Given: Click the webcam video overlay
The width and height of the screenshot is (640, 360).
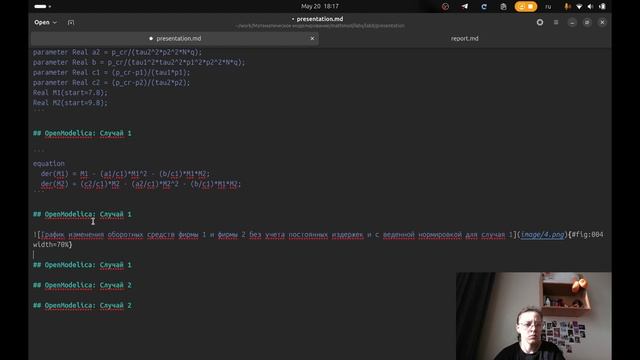Looking at the screenshot, I should (533, 316).
